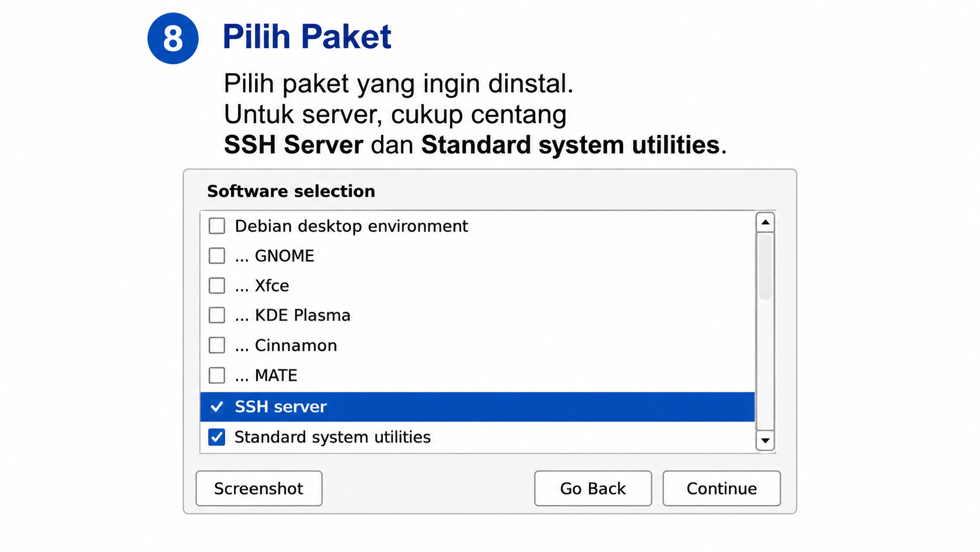This screenshot has width=980, height=552.
Task: Check the Debian desktop environment checkbox
Action: click(x=217, y=226)
